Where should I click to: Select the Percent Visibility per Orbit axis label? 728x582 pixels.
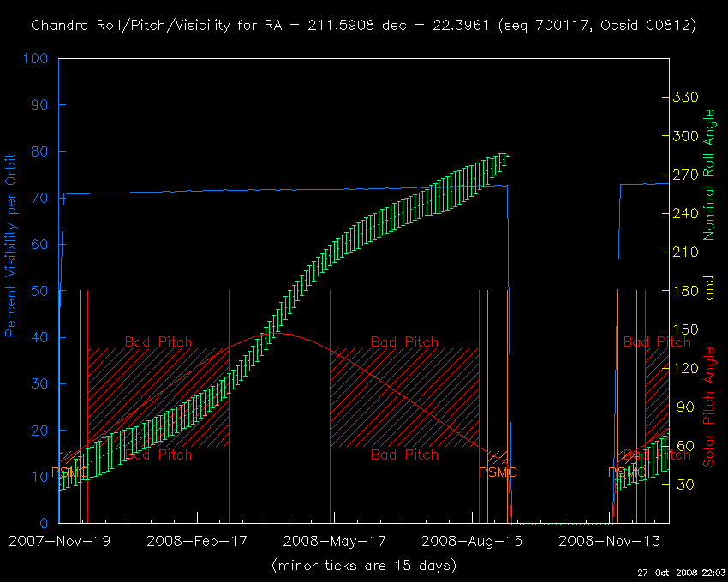click(x=13, y=246)
